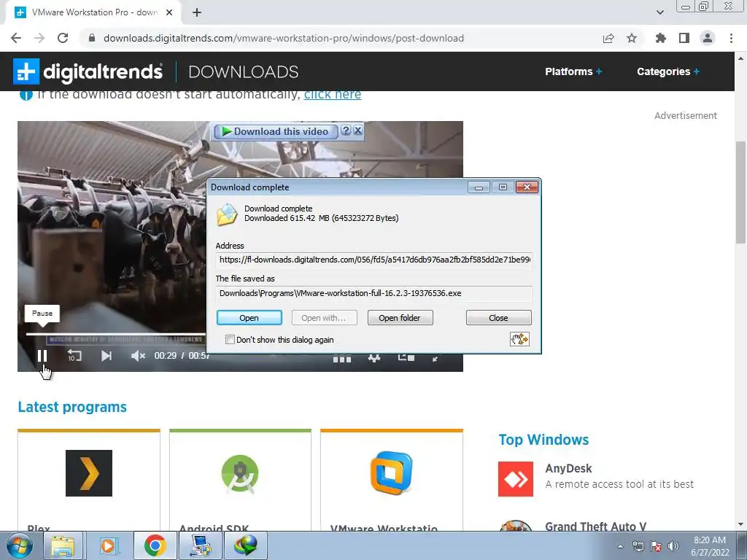Open a new browser tab
747x560 pixels.
[x=197, y=12]
